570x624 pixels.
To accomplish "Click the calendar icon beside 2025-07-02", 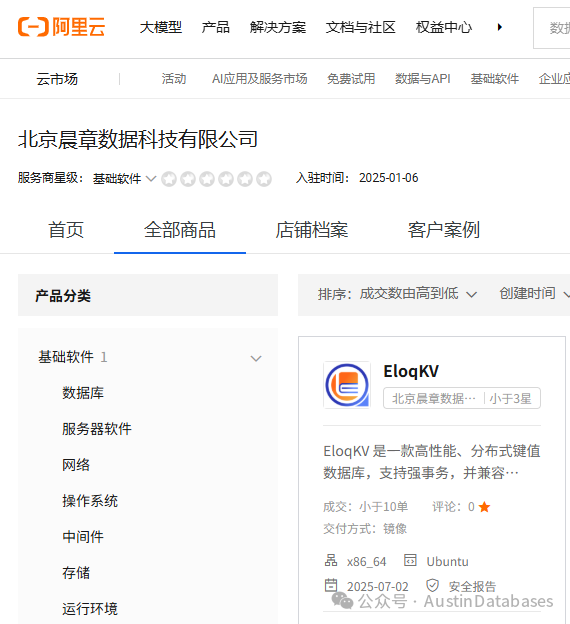I will point(331,585).
